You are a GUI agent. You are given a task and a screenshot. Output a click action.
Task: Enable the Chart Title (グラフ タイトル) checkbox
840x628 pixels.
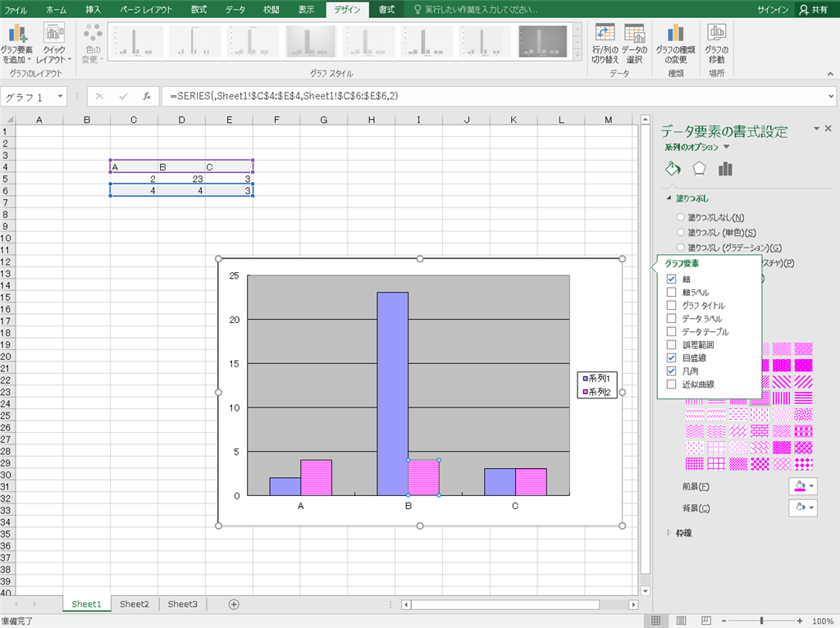(x=671, y=305)
